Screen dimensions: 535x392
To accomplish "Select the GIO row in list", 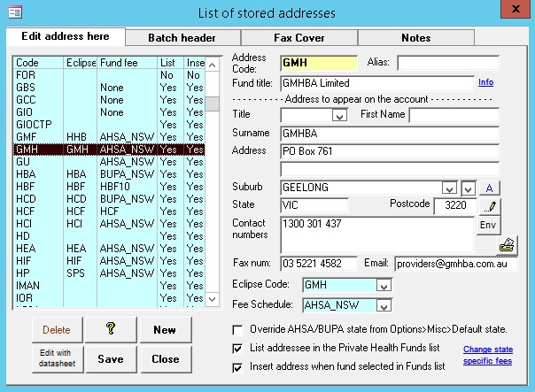I will (109, 112).
